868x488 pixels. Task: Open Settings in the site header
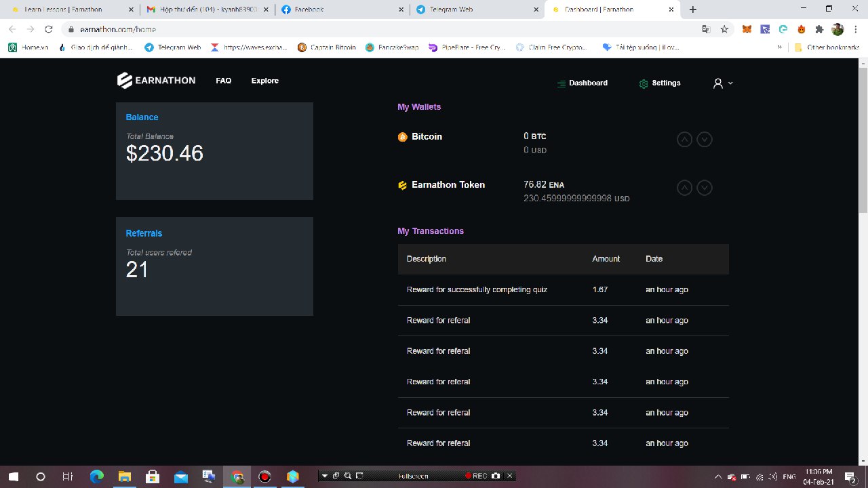660,83
